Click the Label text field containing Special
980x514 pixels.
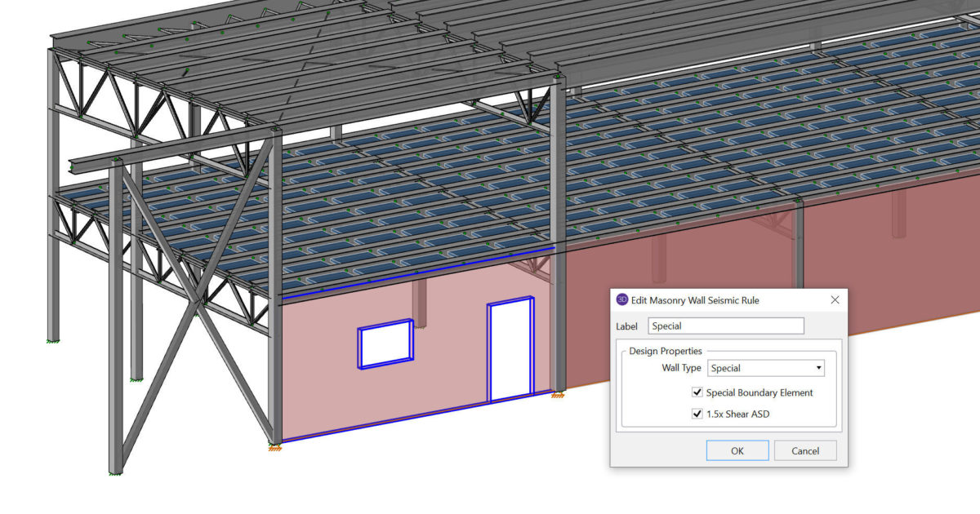(725, 326)
